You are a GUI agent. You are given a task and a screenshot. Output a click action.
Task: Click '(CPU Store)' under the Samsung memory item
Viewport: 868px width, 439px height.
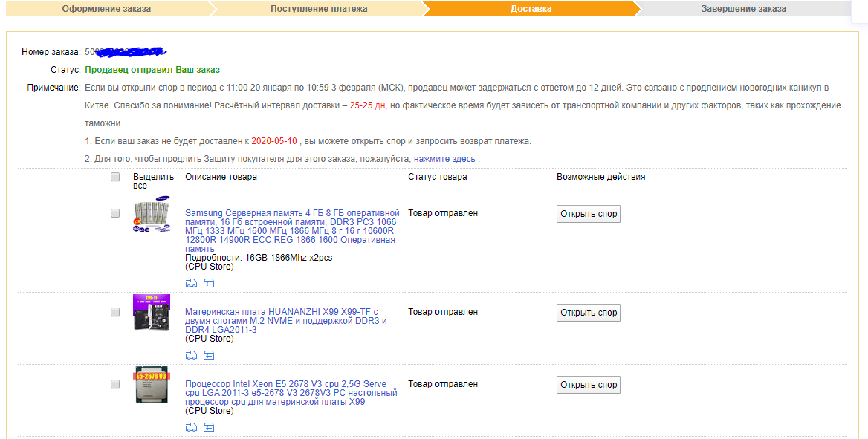(210, 267)
